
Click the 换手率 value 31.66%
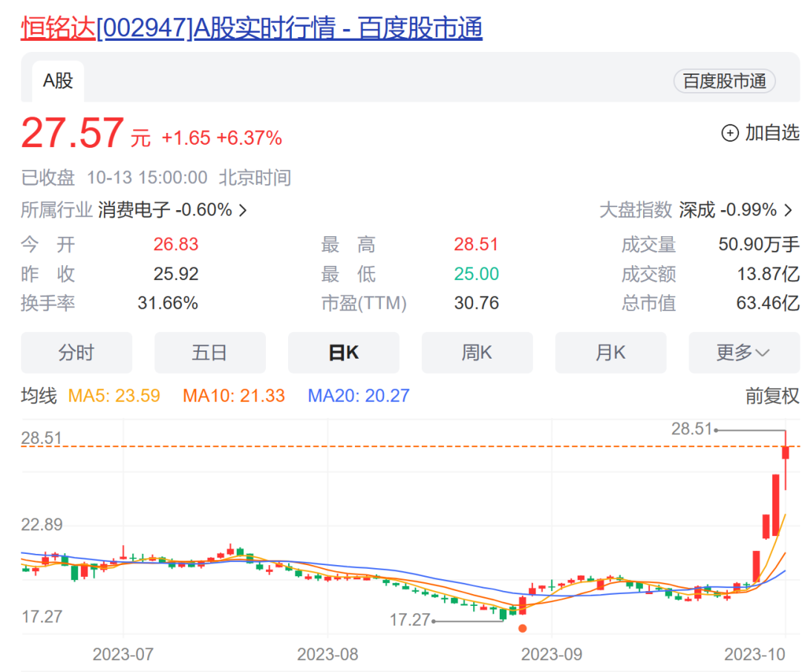click(x=168, y=303)
